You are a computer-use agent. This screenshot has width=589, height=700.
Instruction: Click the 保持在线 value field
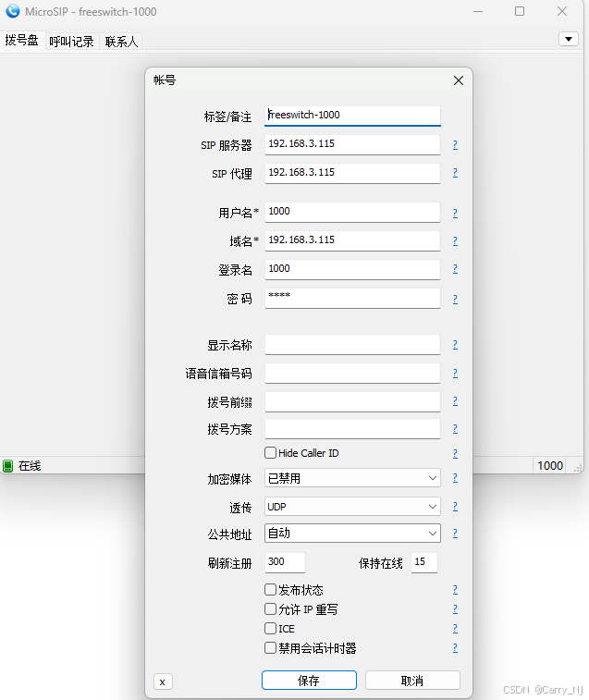[x=423, y=562]
